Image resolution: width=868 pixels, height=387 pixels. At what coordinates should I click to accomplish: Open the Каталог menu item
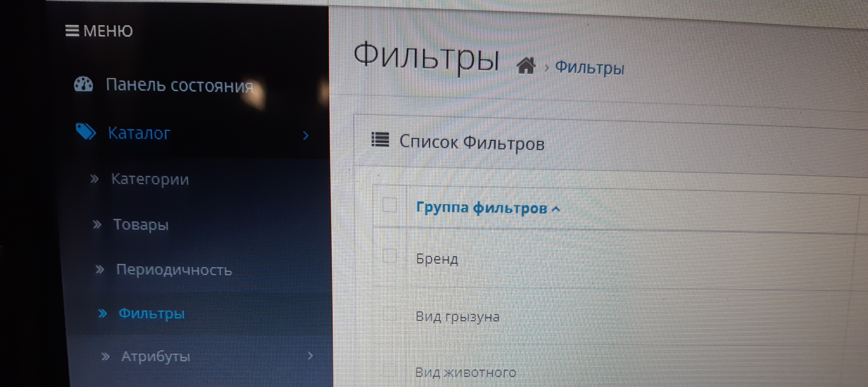tap(139, 133)
